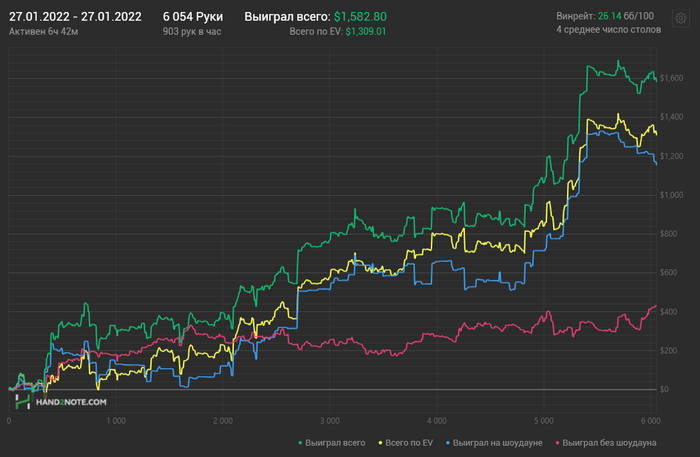Hide the Выиграл на шоудауне line
This screenshot has height=457, width=700.
(x=497, y=443)
